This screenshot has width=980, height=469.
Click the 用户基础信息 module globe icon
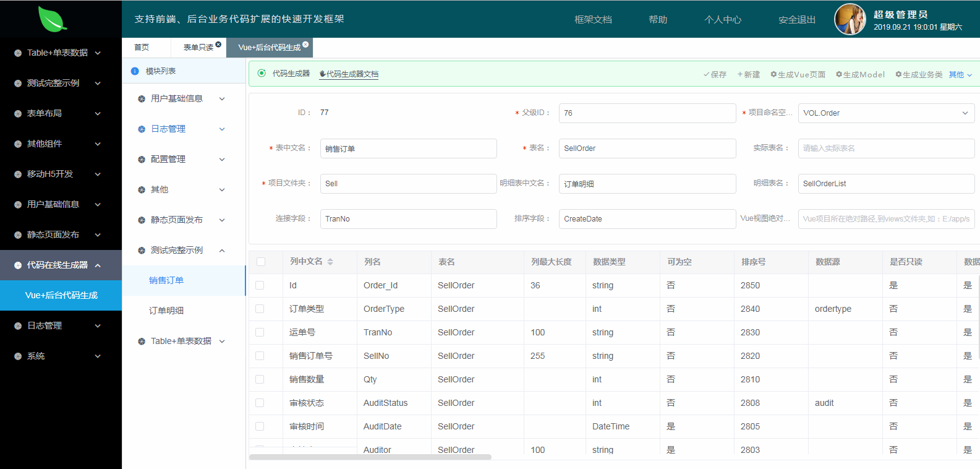[x=142, y=99]
